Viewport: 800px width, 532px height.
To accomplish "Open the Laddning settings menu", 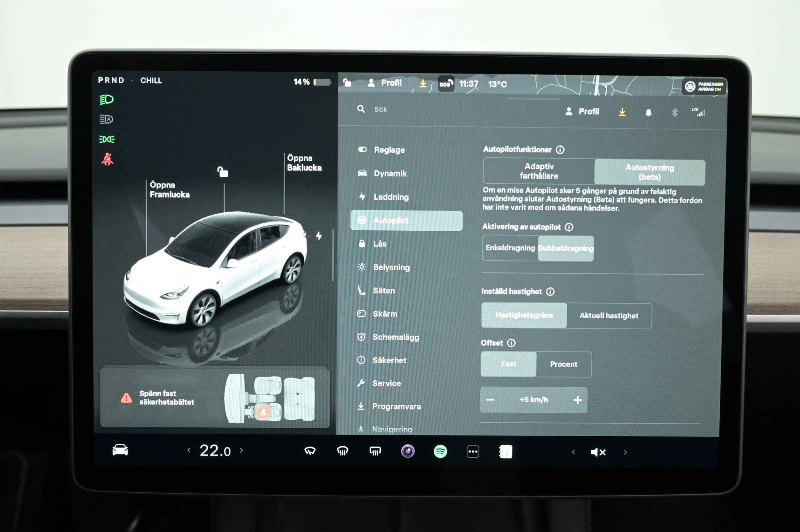I will point(391,197).
